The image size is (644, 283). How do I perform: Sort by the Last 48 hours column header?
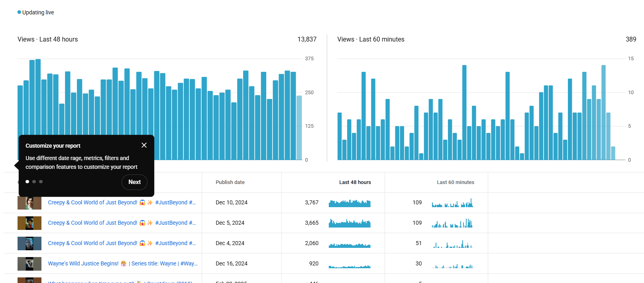355,182
